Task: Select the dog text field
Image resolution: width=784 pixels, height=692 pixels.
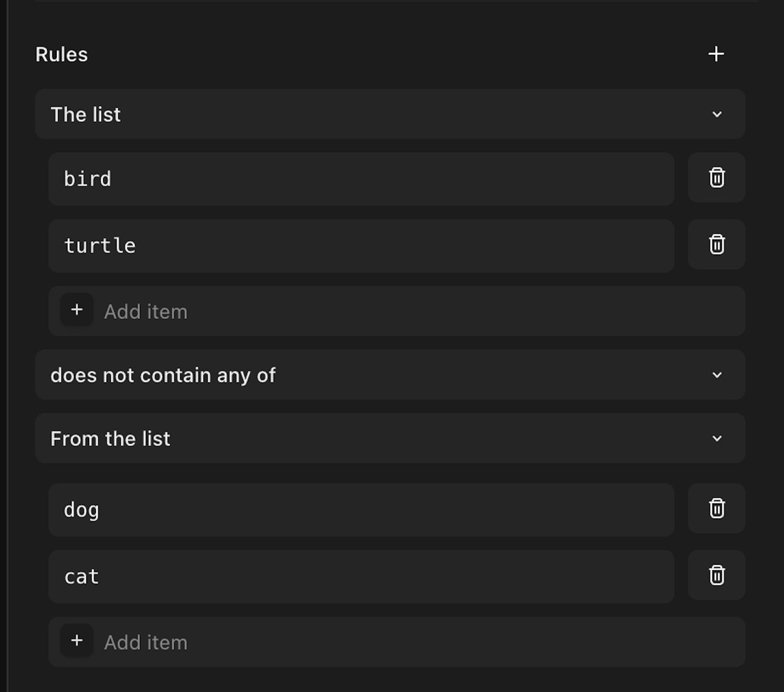Action: click(x=361, y=510)
